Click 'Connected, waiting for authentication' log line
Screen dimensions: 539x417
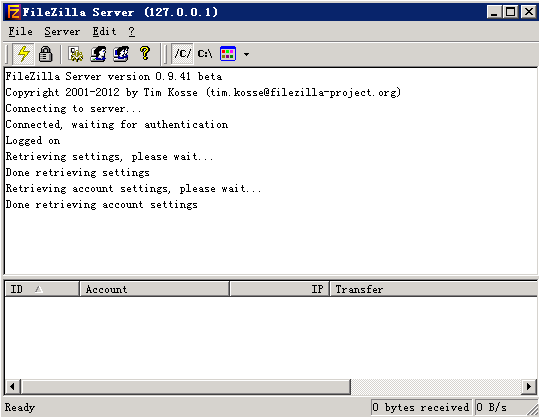[x=117, y=124]
